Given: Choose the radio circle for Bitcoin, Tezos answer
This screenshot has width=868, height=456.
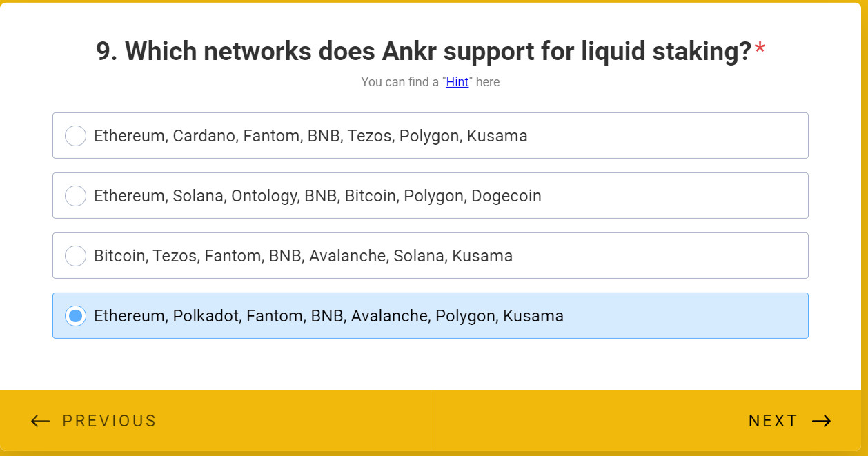Looking at the screenshot, I should tap(75, 256).
